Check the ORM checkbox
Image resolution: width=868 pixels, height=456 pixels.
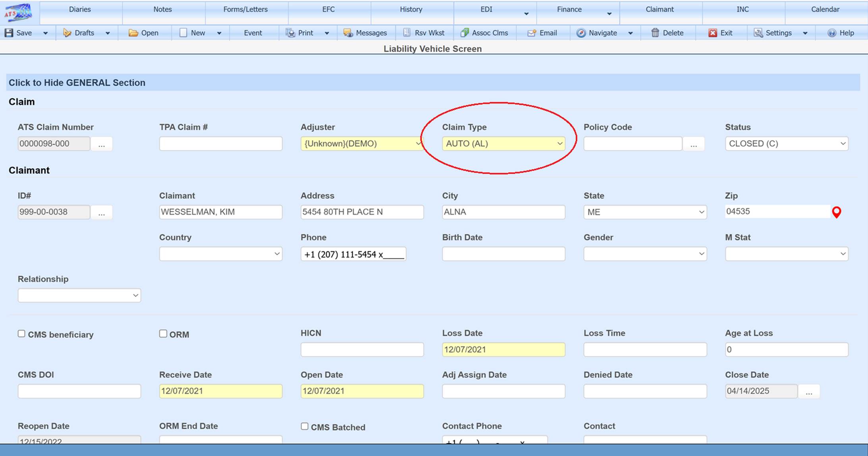click(163, 334)
